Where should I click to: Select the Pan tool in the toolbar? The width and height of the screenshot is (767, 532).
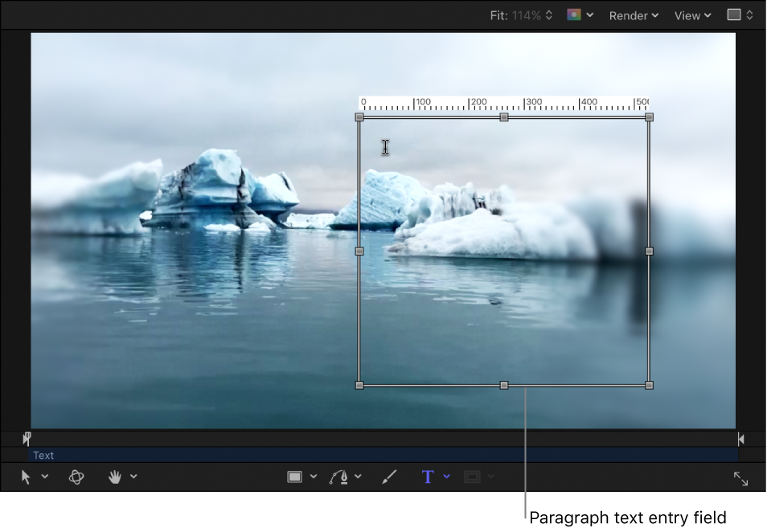115,477
